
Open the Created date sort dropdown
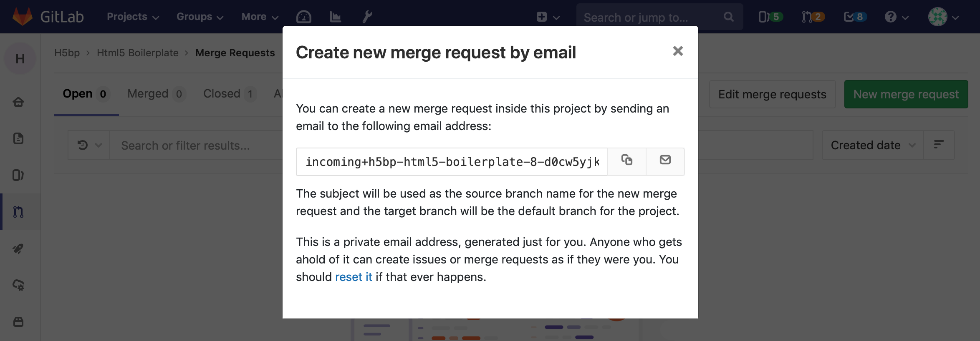tap(872, 145)
